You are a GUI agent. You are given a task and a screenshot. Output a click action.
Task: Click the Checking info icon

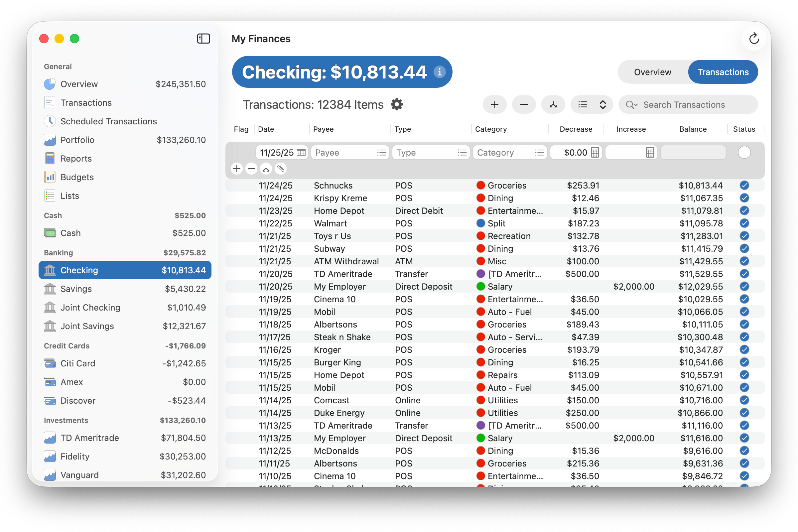click(x=439, y=72)
